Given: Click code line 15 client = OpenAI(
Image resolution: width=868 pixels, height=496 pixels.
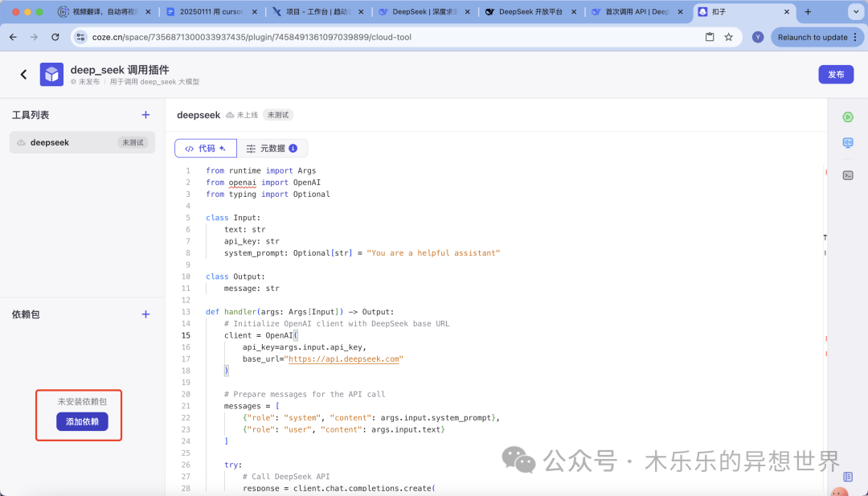Looking at the screenshot, I should tap(260, 335).
